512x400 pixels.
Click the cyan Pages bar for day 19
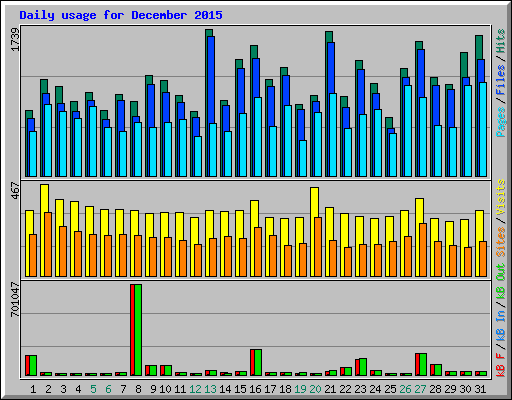coord(303,158)
